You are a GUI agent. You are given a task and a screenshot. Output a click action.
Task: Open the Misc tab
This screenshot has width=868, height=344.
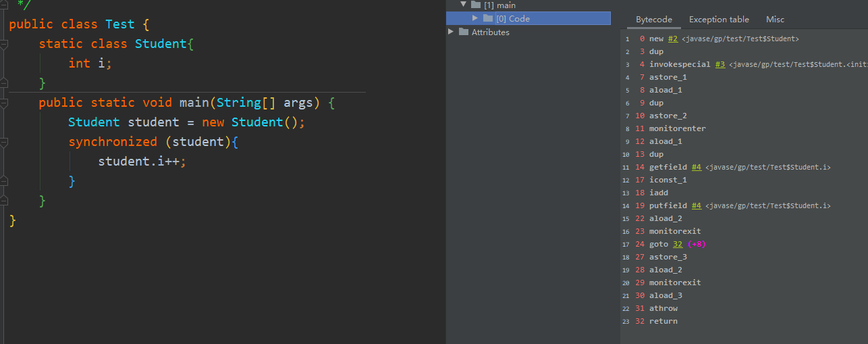[775, 20]
